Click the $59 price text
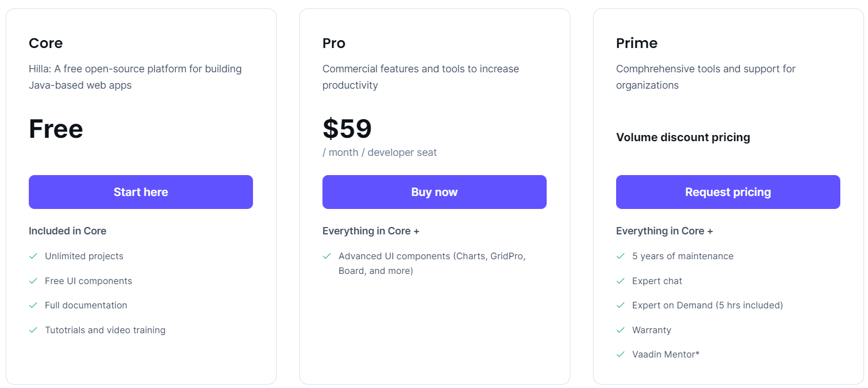Screen dimensions: 868x388 (347, 129)
